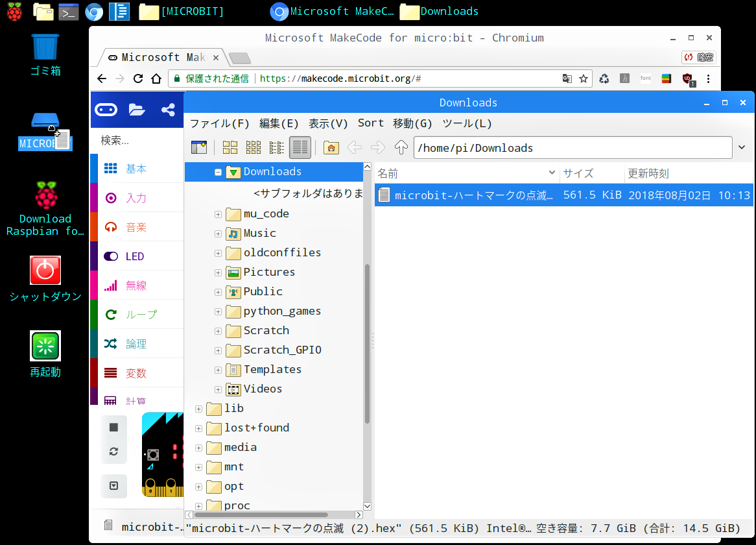This screenshot has height=545, width=756.
Task: Open trash desktop icon ゴミ箱
Action: tap(45, 54)
